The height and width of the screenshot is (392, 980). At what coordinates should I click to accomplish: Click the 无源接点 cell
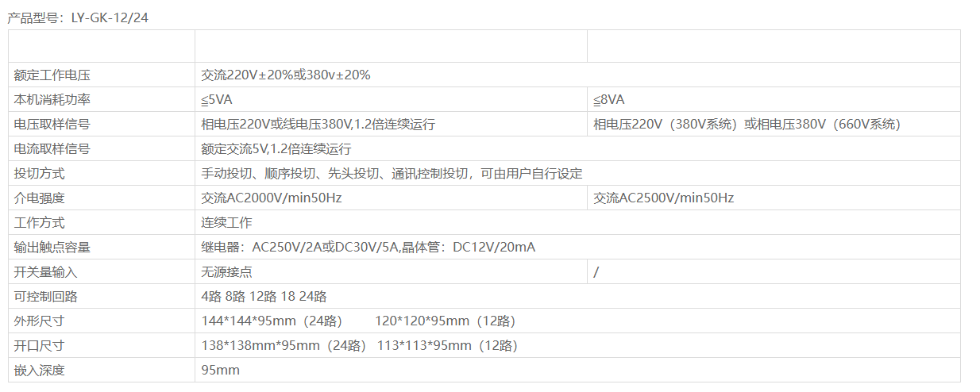[x=227, y=272]
